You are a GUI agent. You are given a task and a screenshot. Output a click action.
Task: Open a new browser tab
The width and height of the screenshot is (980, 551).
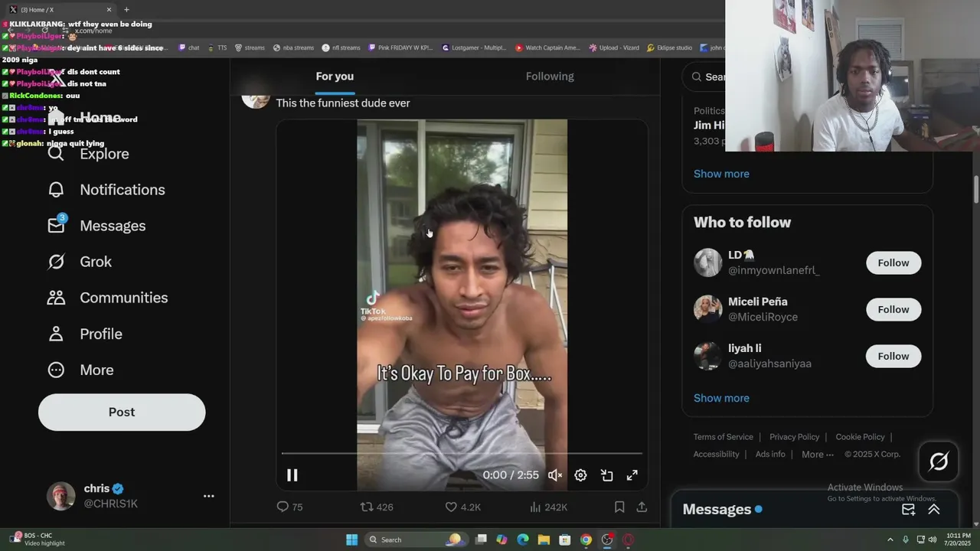(x=126, y=10)
